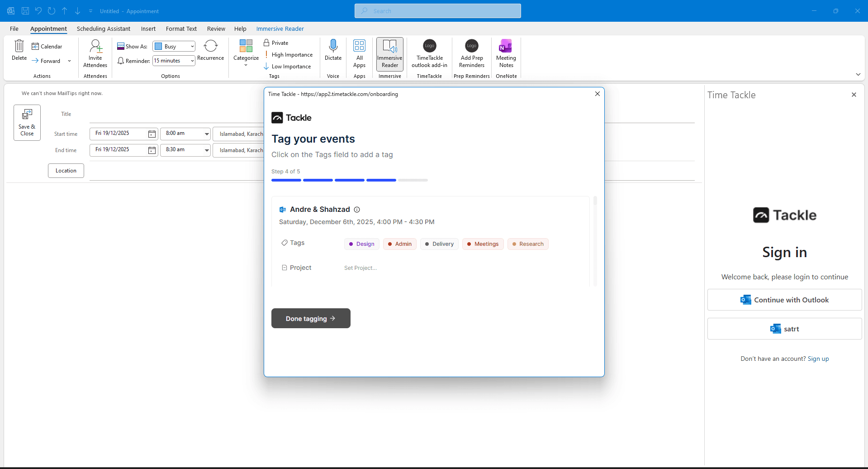The width and height of the screenshot is (868, 469).
Task: Open the end date calendar picker
Action: 152,150
